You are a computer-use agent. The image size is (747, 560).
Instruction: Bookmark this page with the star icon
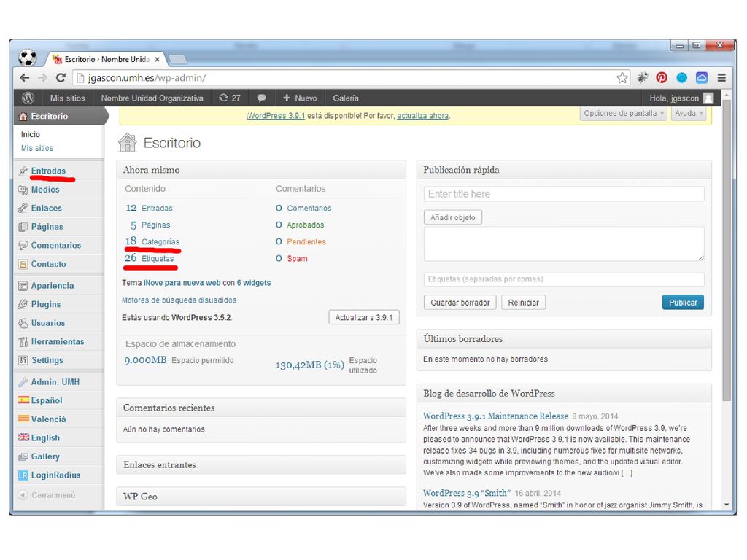(x=622, y=77)
